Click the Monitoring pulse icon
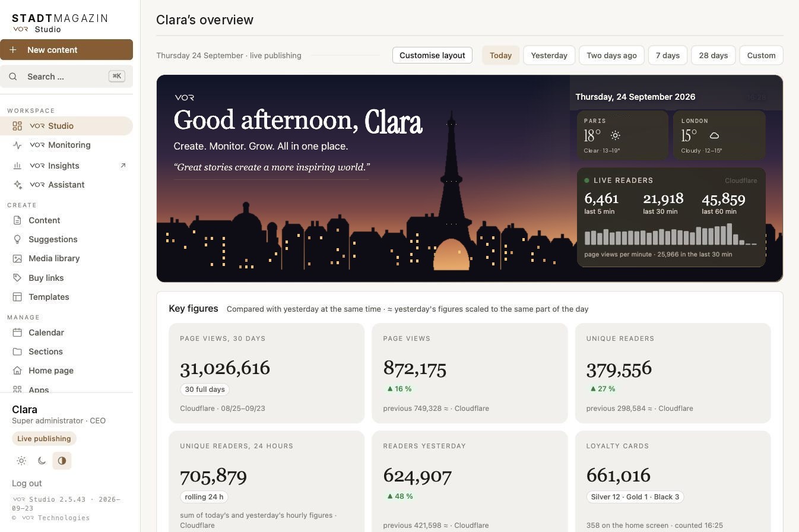This screenshot has width=799, height=532. point(17,145)
